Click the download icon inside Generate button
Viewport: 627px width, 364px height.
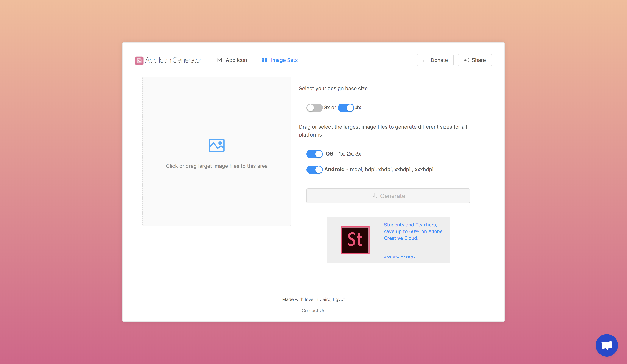coord(374,196)
